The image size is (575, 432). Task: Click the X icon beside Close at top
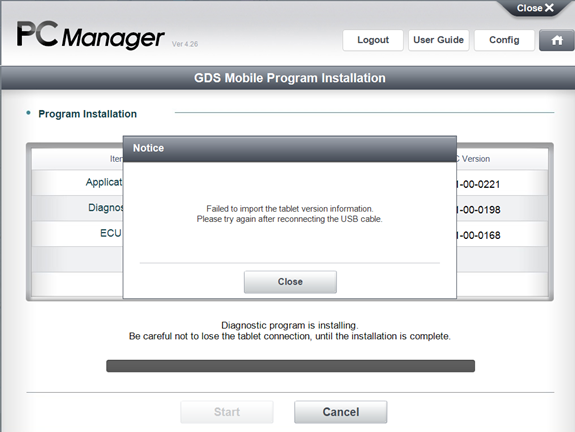pos(549,8)
